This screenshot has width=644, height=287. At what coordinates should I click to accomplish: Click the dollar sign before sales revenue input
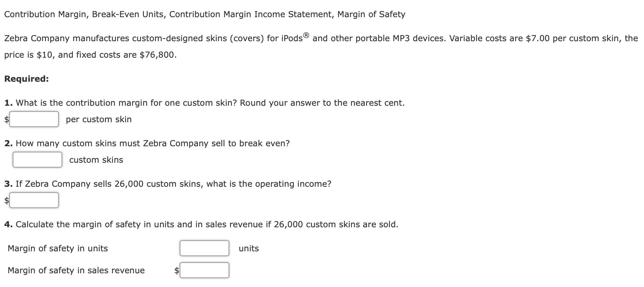176,270
